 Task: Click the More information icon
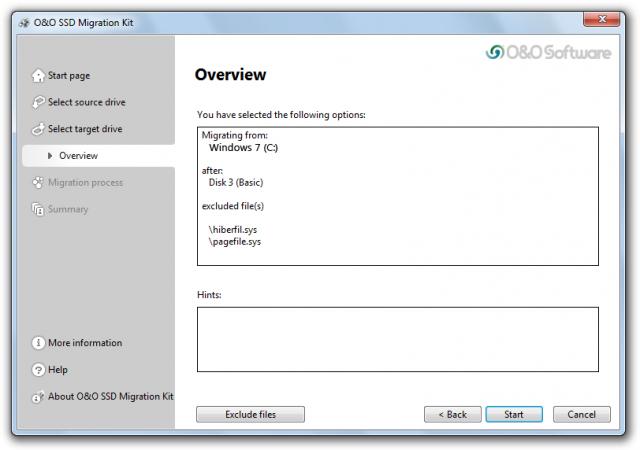click(38, 343)
